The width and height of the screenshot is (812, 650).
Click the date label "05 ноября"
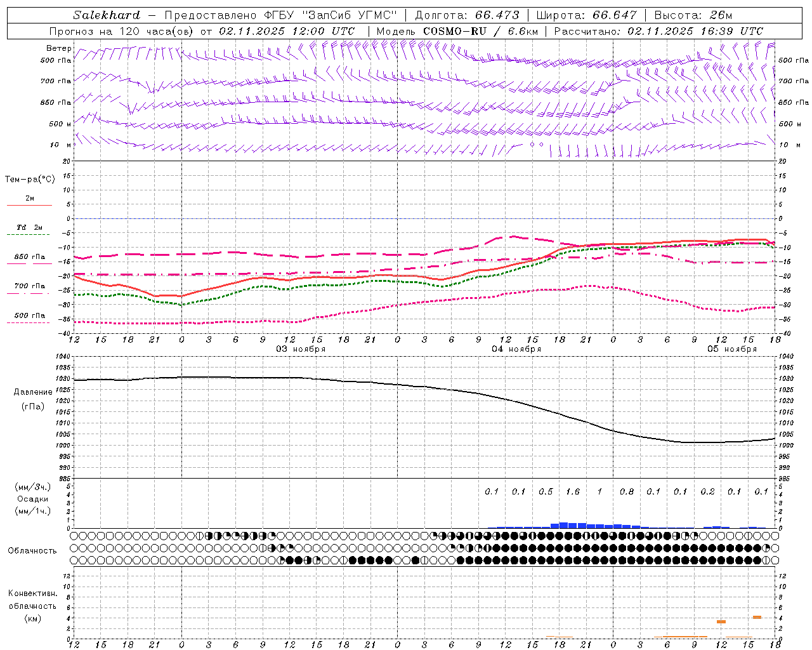[x=732, y=348]
